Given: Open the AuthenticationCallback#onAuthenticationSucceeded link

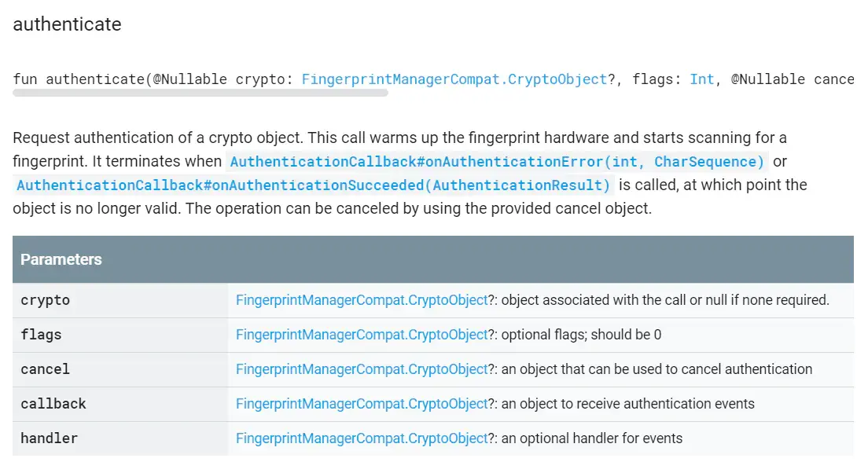Looking at the screenshot, I should pos(314,185).
